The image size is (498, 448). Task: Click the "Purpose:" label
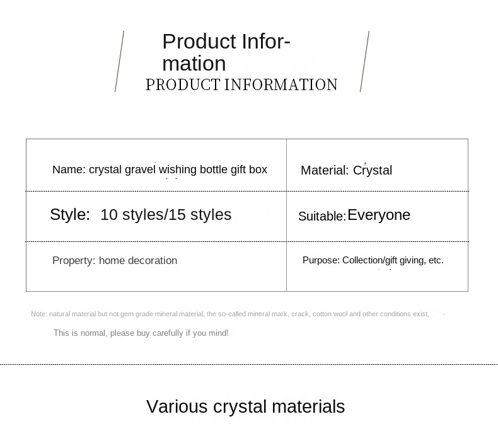(x=321, y=260)
